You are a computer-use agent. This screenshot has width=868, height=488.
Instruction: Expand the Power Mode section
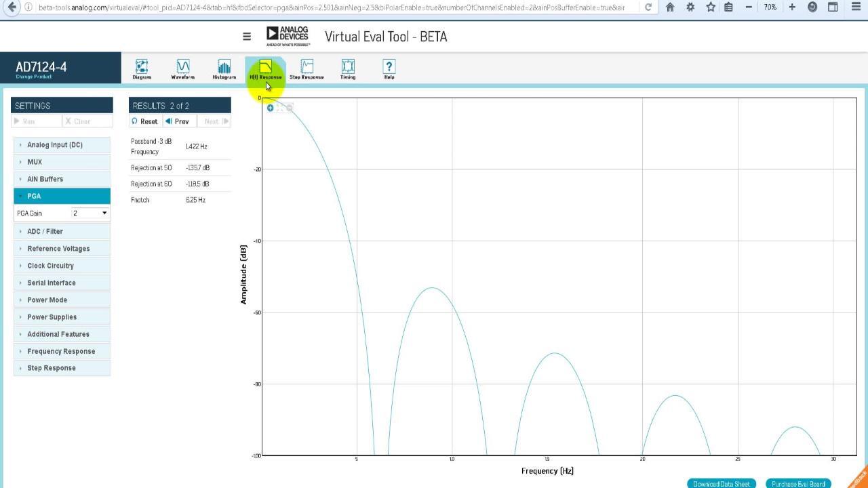pyautogui.click(x=62, y=300)
